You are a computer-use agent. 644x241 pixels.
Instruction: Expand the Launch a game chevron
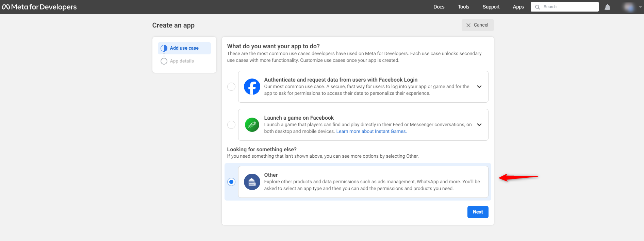tap(479, 125)
